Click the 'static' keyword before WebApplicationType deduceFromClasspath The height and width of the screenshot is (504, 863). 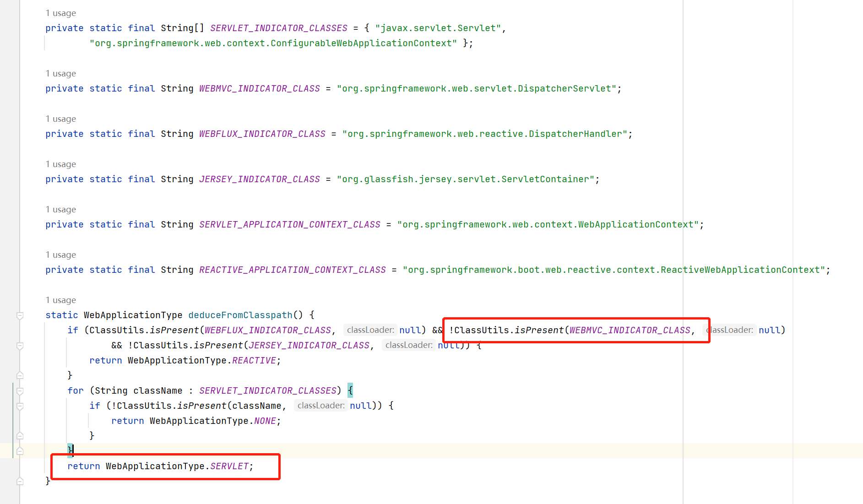tap(62, 315)
